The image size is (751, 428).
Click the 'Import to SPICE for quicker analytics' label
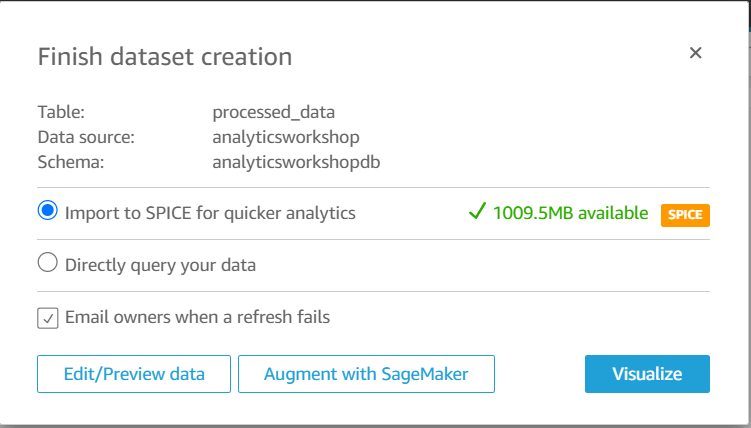210,214
